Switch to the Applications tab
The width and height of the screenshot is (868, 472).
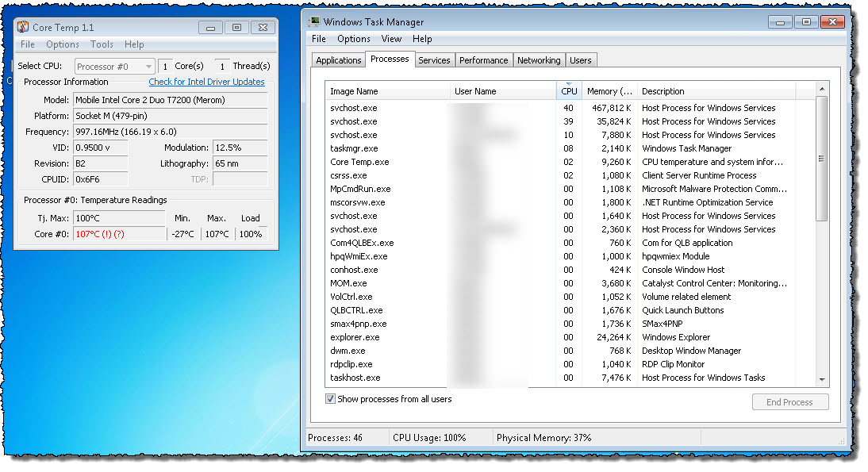(x=338, y=60)
